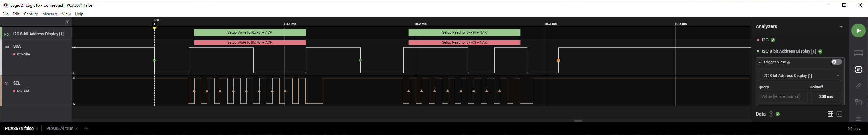
Task: Click the horizontal timeline scrollbar thumb
Action: coord(578,121)
